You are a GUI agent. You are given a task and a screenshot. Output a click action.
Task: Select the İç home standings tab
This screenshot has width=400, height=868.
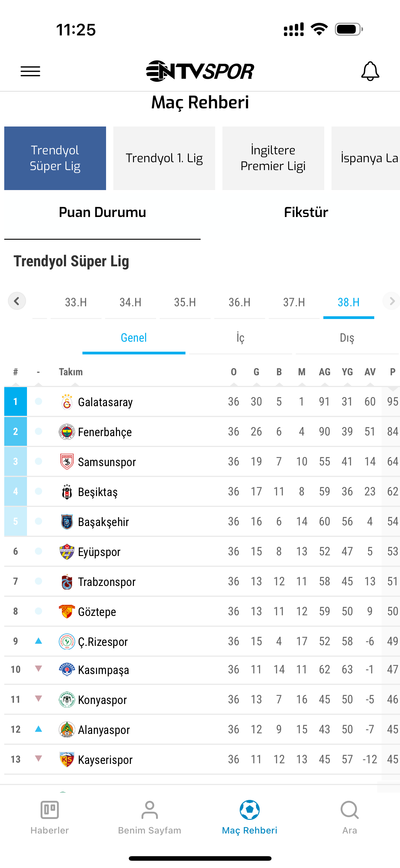(x=241, y=338)
